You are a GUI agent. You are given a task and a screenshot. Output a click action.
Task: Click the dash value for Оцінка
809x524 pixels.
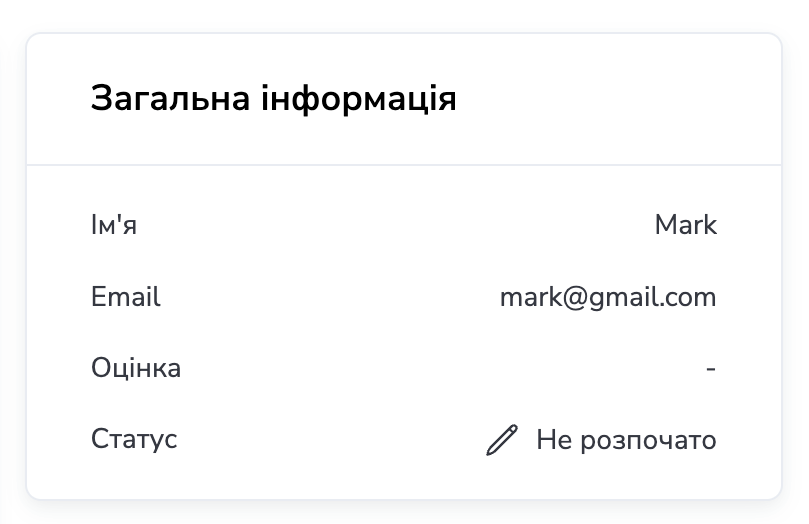711,369
